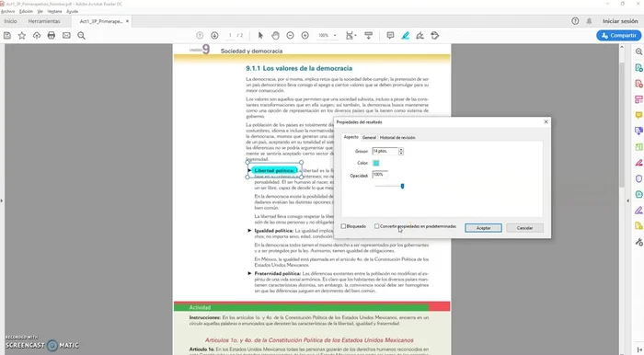This screenshot has height=355, width=644.
Task: Click the stamp tool icon
Action: [434, 36]
